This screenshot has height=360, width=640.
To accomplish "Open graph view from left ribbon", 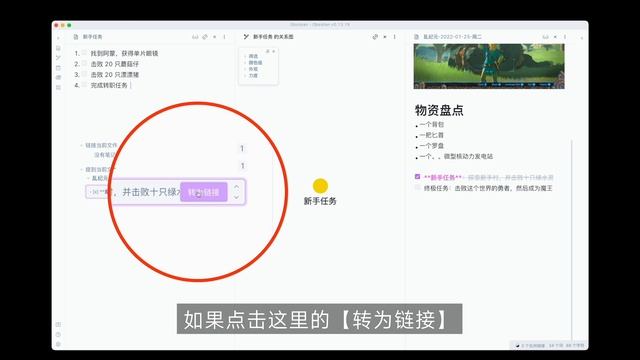I will tap(58, 58).
